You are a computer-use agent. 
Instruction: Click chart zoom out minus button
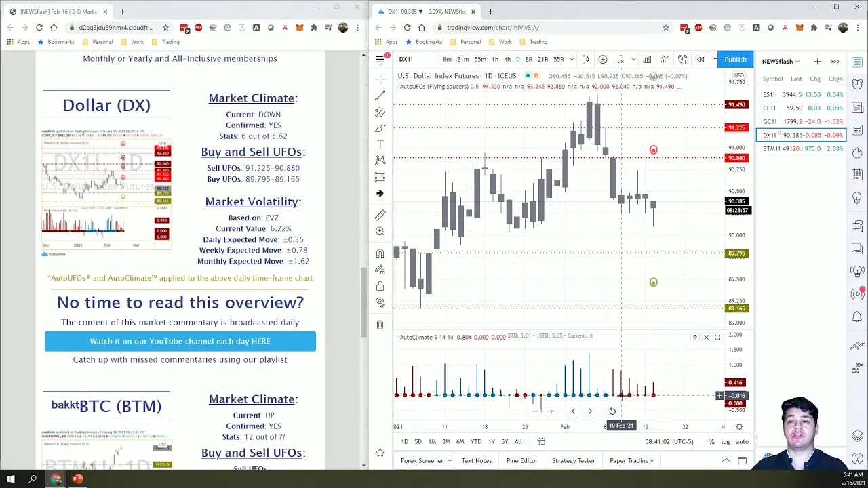(534, 411)
